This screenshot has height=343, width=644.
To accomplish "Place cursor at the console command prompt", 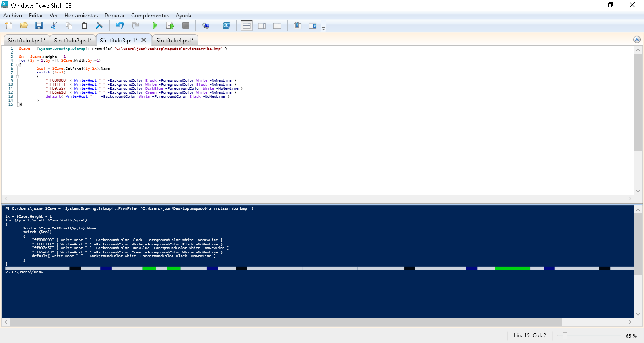I will click(x=45, y=272).
